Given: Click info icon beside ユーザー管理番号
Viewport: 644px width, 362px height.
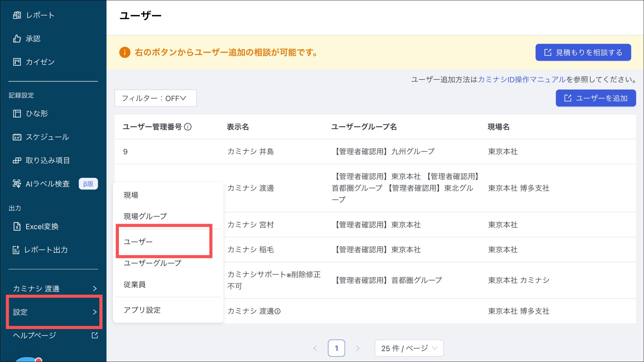Looking at the screenshot, I should [188, 127].
